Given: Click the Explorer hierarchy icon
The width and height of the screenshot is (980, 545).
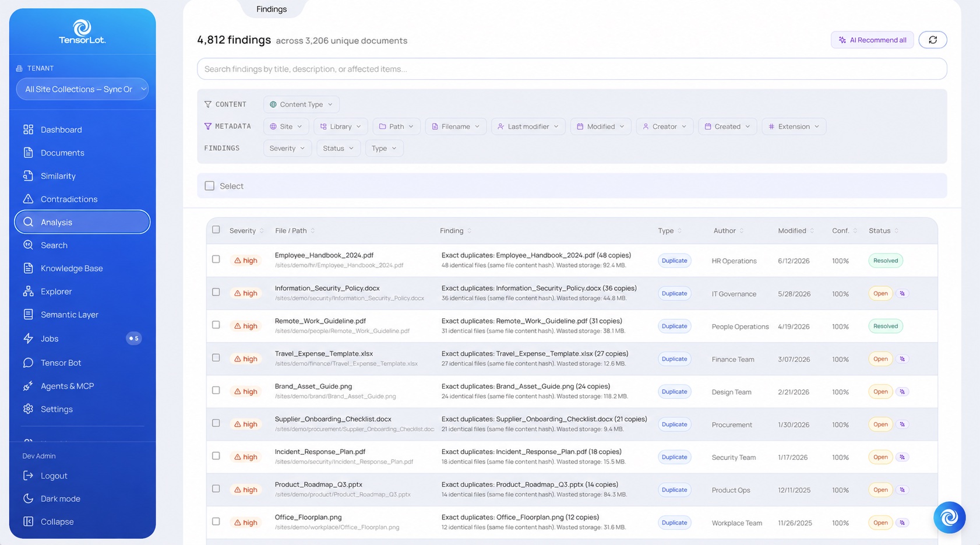Looking at the screenshot, I should pyautogui.click(x=28, y=291).
